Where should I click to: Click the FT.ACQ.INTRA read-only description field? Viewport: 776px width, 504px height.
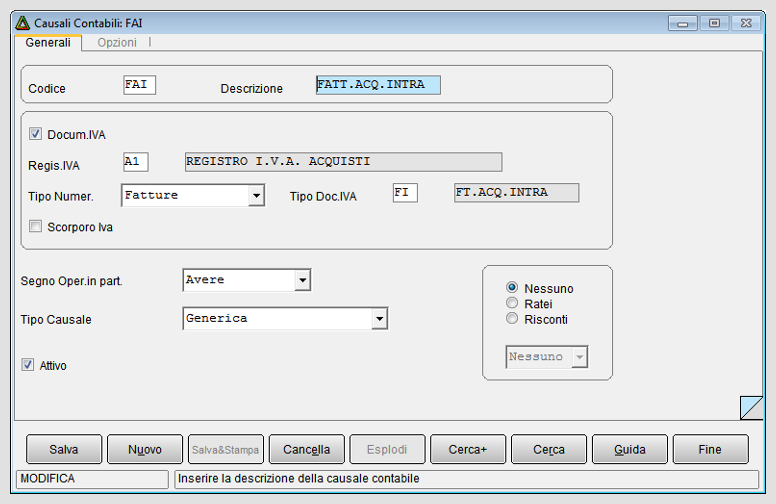(516, 193)
